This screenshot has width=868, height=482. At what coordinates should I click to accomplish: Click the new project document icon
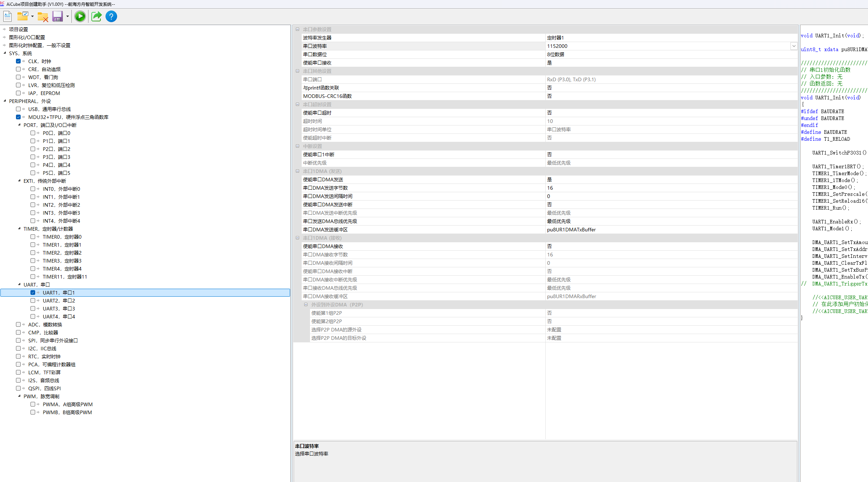pos(8,16)
